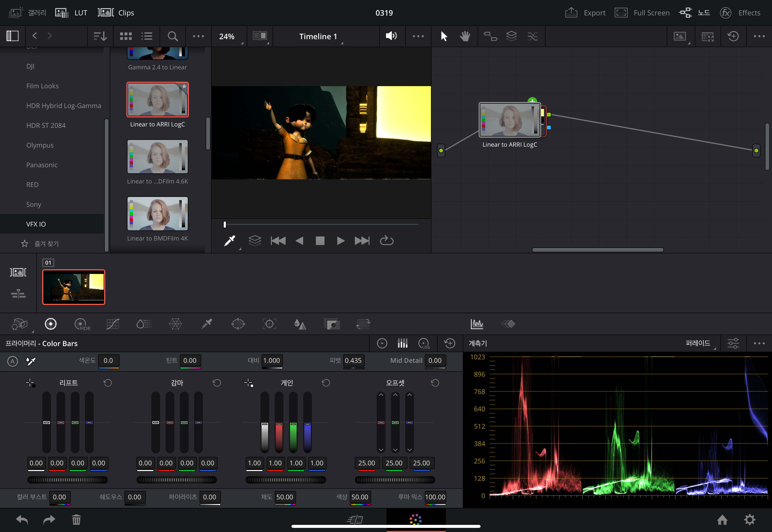Open the 갤러리 gallery button
The width and height of the screenshot is (772, 532).
point(28,13)
